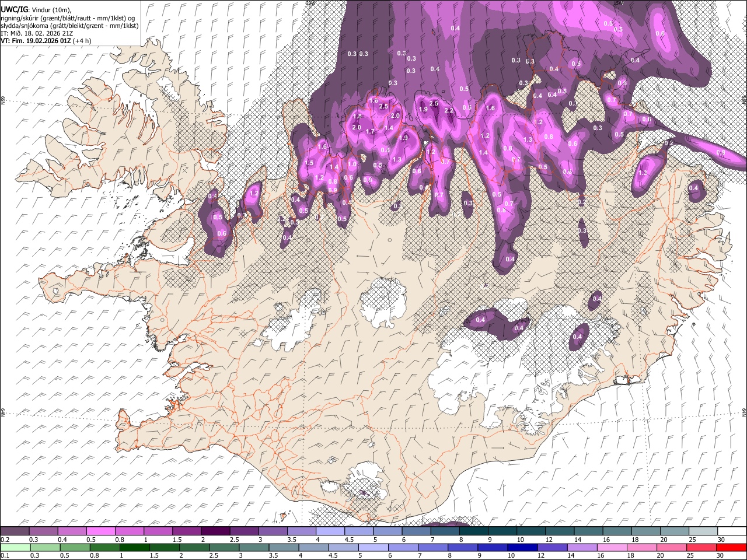This screenshot has width=747, height=560.
Task: Pick the light lavender swatch between 4 and 4.5, snow legend
Action: coord(330,531)
